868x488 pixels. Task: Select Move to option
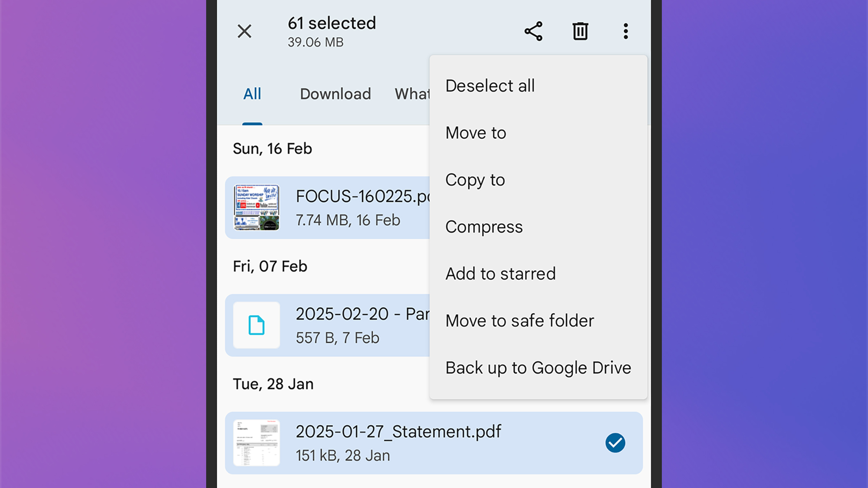(x=476, y=133)
